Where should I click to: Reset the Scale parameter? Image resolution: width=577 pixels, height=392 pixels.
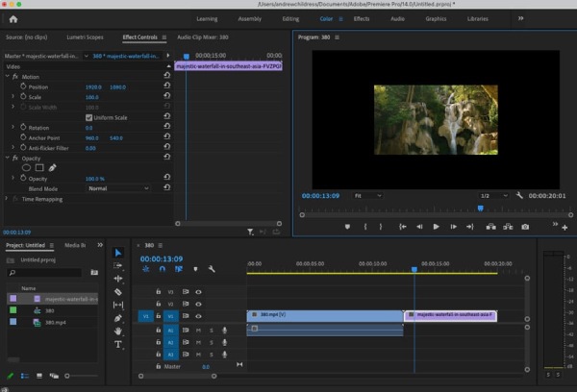coord(167,96)
